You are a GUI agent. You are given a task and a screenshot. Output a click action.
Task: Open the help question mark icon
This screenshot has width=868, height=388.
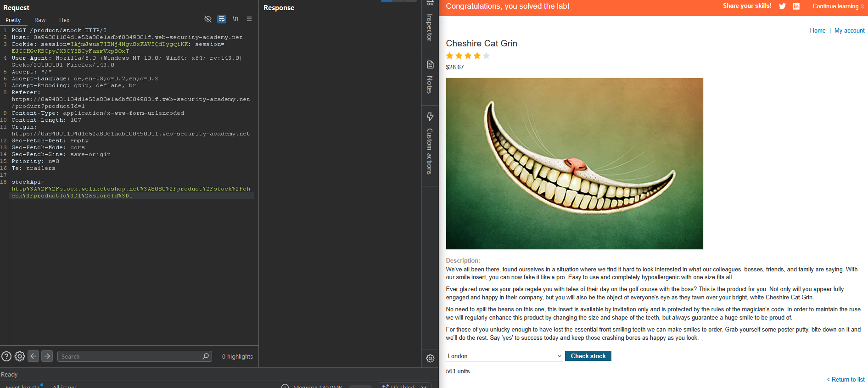click(x=6, y=356)
